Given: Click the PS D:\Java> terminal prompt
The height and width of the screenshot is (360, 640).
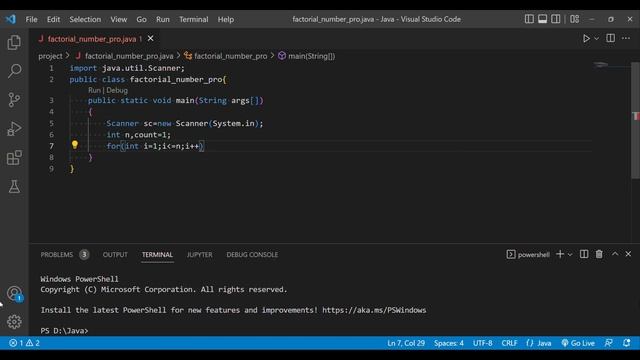Looking at the screenshot, I should point(64,330).
